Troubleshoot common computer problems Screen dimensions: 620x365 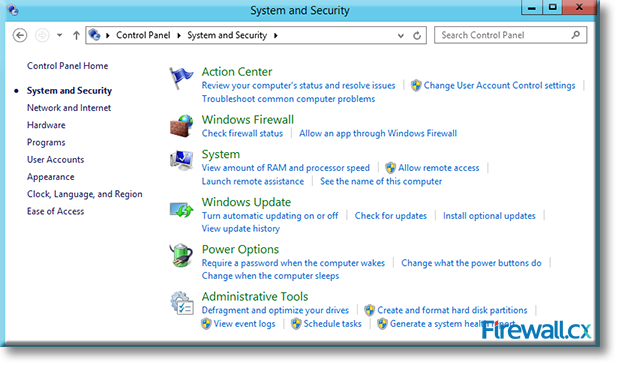288,99
